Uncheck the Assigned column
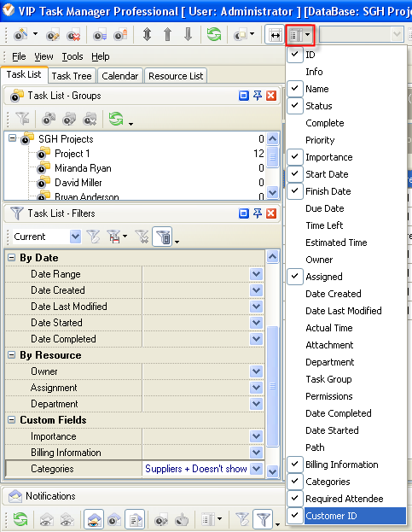The width and height of the screenshot is (412, 532). pyautogui.click(x=295, y=276)
